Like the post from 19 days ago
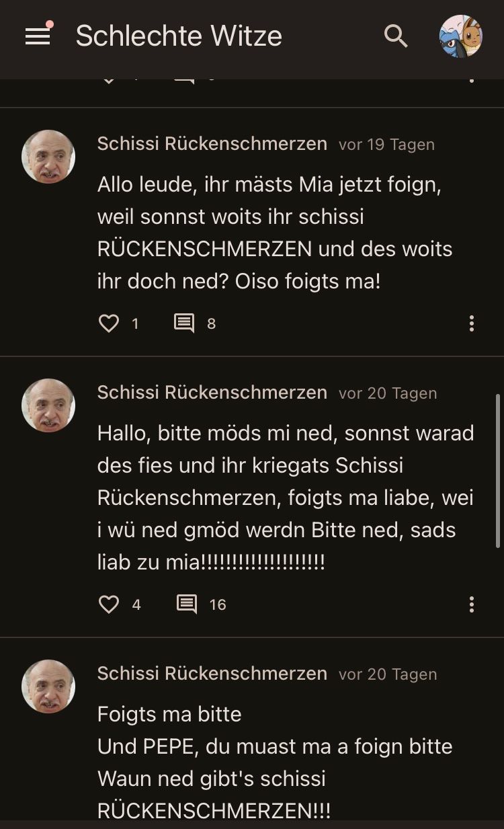The height and width of the screenshot is (829, 504). click(x=109, y=323)
